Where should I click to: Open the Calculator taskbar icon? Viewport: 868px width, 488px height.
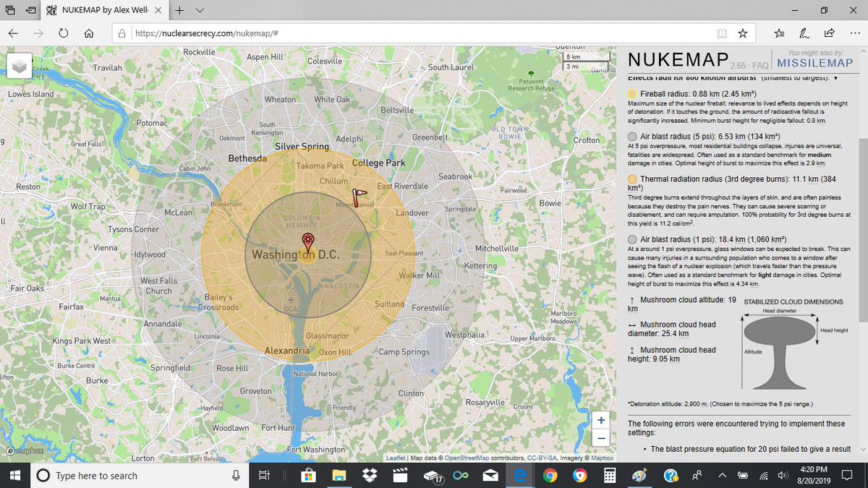click(610, 476)
